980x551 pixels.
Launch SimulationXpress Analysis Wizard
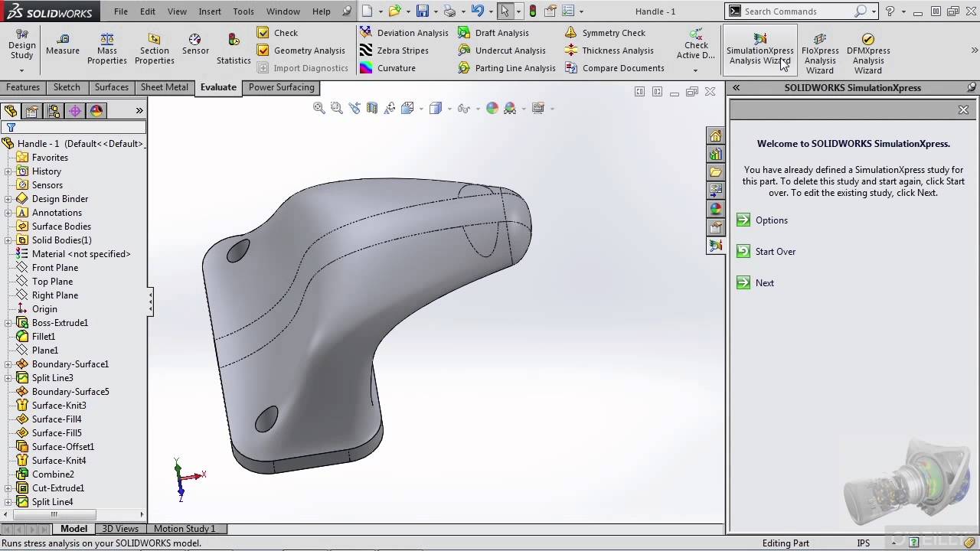coord(760,50)
